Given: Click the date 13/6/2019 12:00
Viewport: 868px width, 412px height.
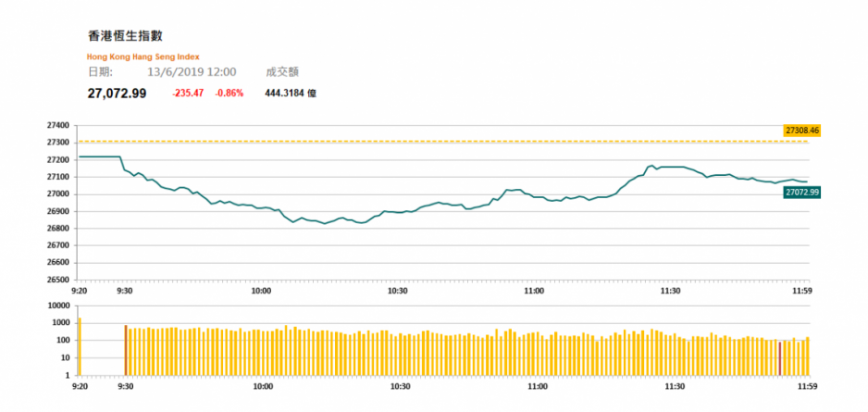Looking at the screenshot, I should [x=192, y=72].
